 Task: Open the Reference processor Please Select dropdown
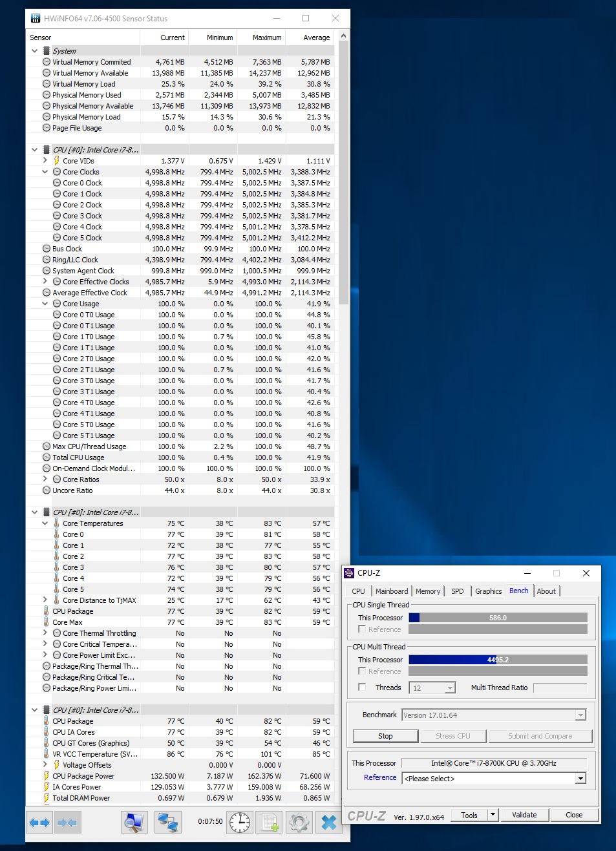pyautogui.click(x=580, y=779)
